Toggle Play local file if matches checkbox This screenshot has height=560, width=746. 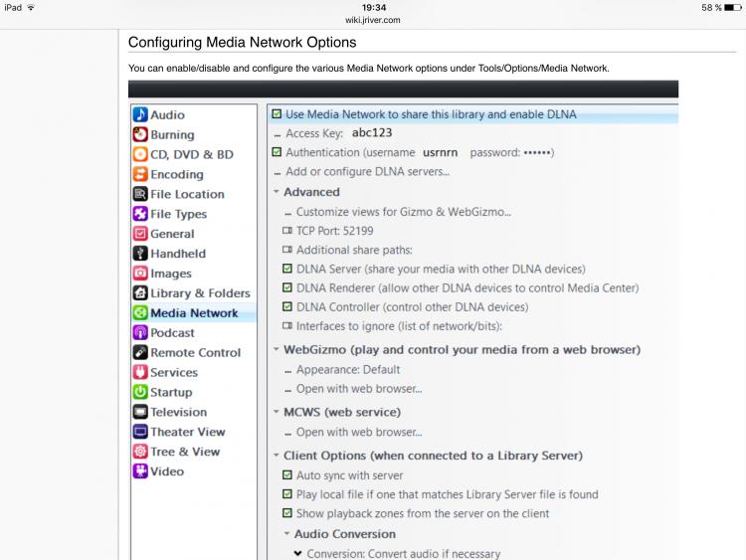(286, 494)
